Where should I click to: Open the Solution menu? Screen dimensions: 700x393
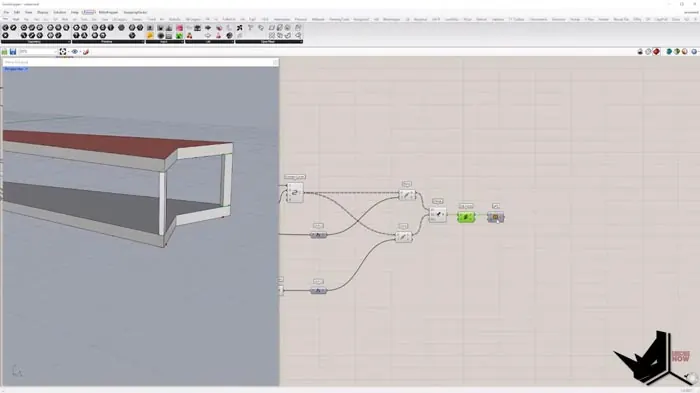(x=59, y=13)
